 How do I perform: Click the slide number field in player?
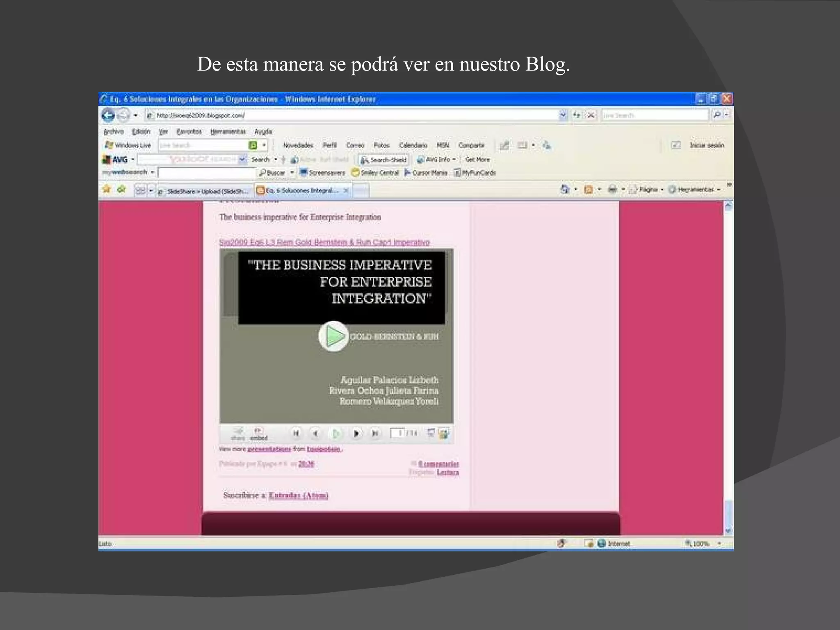(397, 433)
